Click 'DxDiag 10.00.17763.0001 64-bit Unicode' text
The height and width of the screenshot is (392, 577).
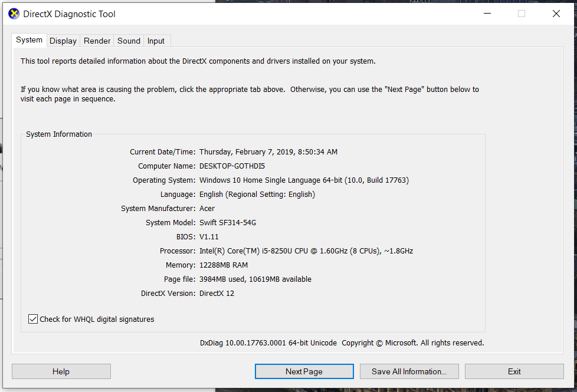click(268, 342)
